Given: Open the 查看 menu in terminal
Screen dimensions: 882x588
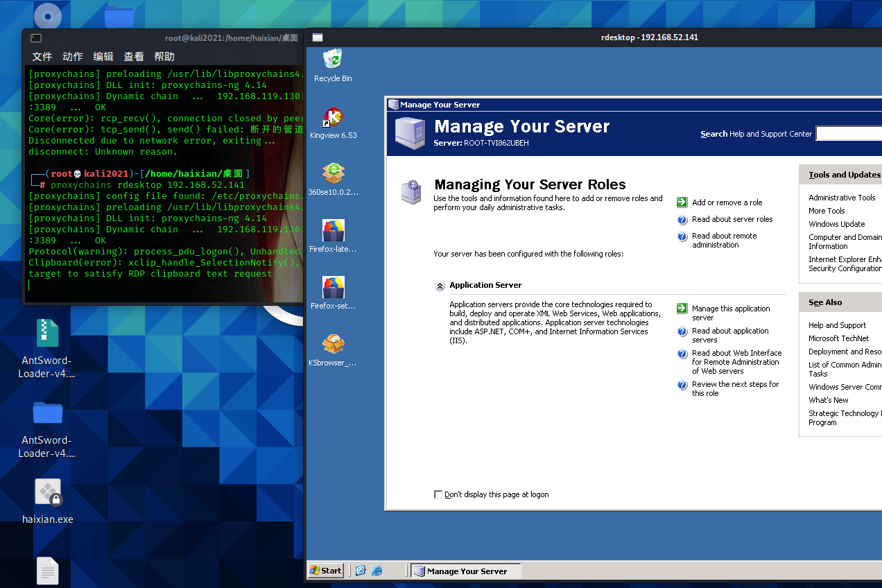Looking at the screenshot, I should (x=134, y=57).
